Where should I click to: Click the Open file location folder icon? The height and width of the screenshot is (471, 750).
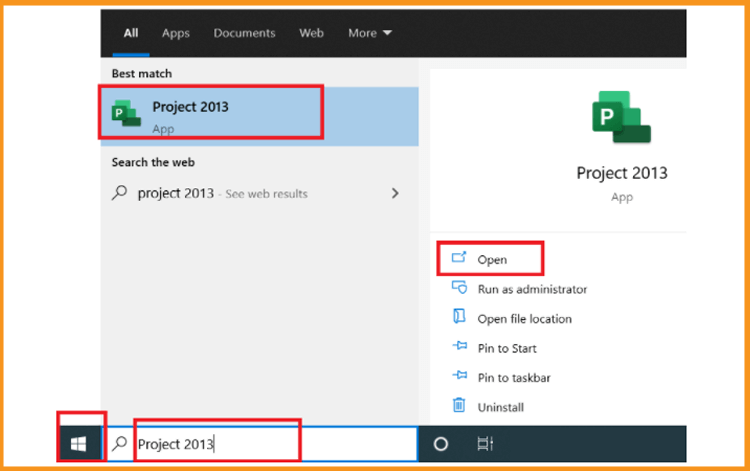(x=459, y=317)
